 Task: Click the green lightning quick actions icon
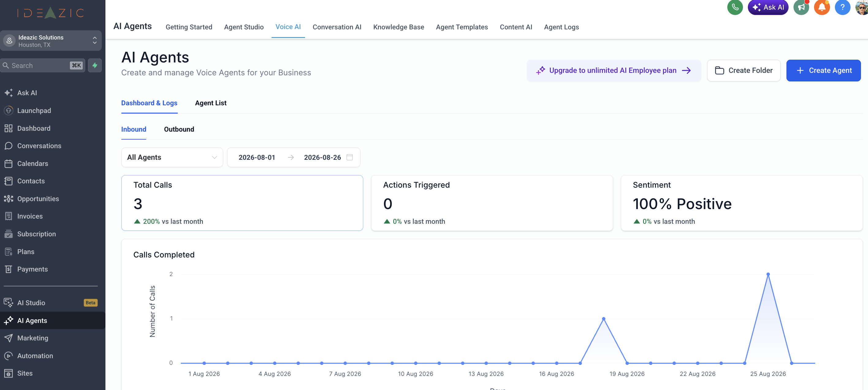tap(95, 65)
